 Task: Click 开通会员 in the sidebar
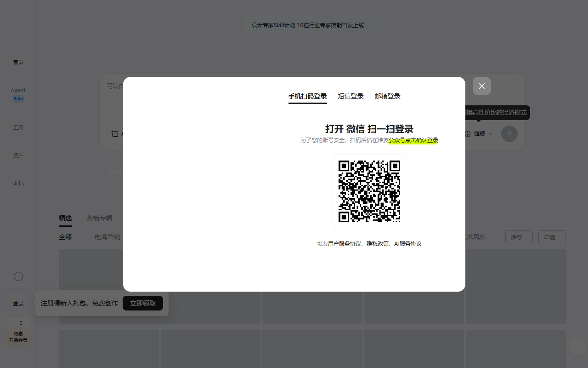click(x=18, y=340)
